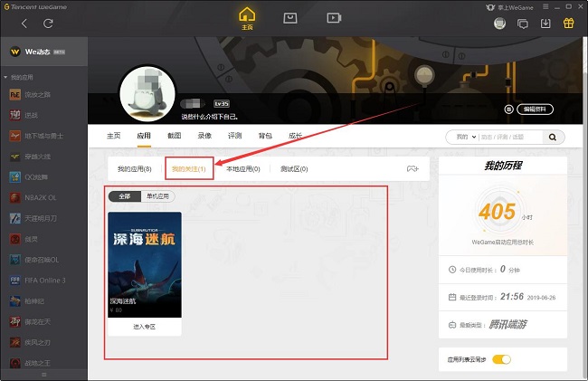Open the gift box icon

(568, 23)
